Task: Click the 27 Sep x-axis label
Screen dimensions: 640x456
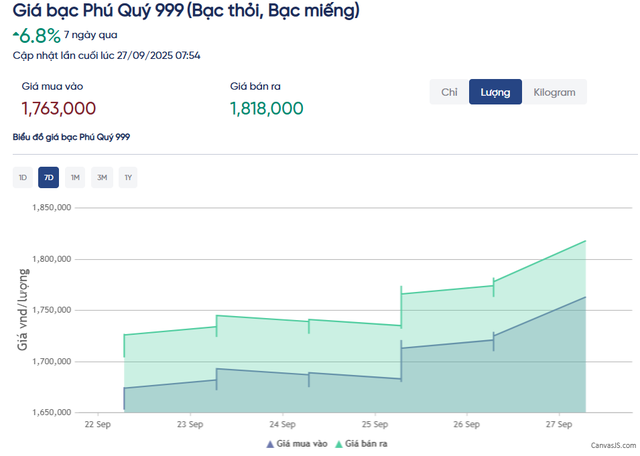Action: pyautogui.click(x=560, y=425)
